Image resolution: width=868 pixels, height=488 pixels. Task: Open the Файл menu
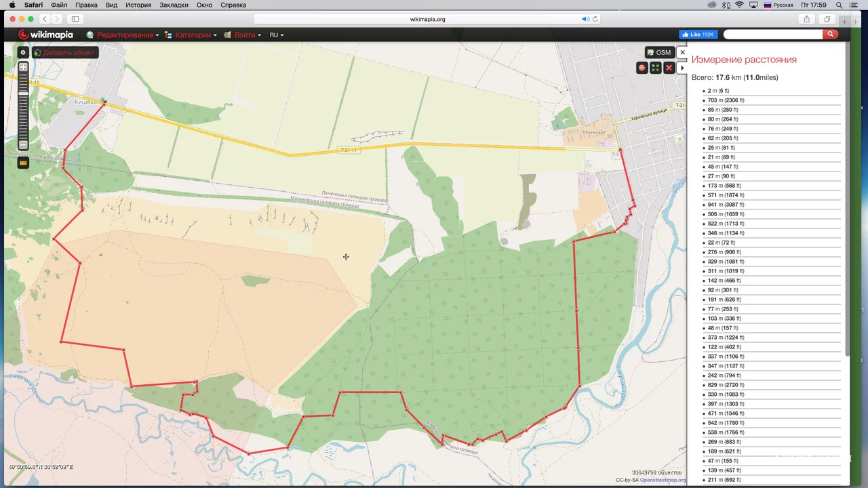click(59, 5)
